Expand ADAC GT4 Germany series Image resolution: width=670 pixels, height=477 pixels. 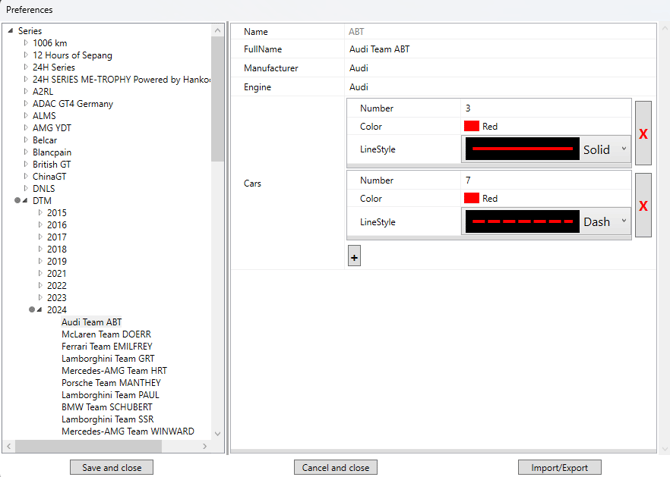(26, 103)
